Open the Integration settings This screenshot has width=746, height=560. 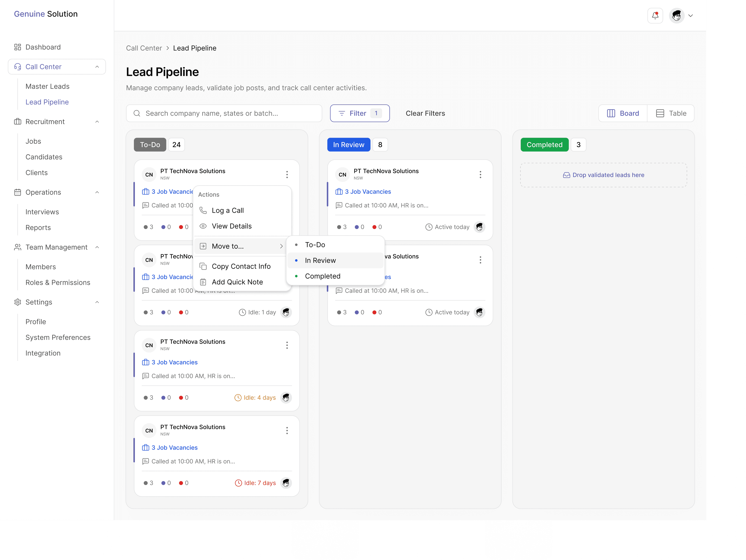pyautogui.click(x=43, y=353)
